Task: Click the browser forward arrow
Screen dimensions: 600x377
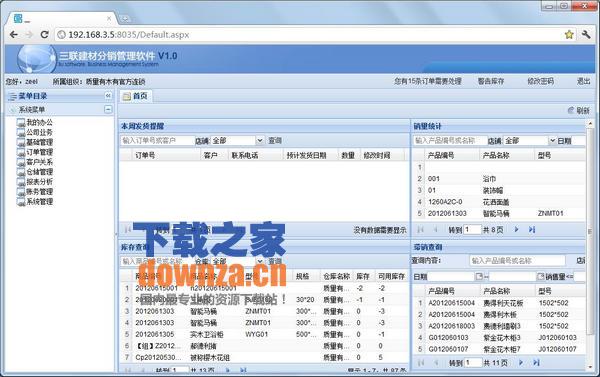Action: point(29,35)
